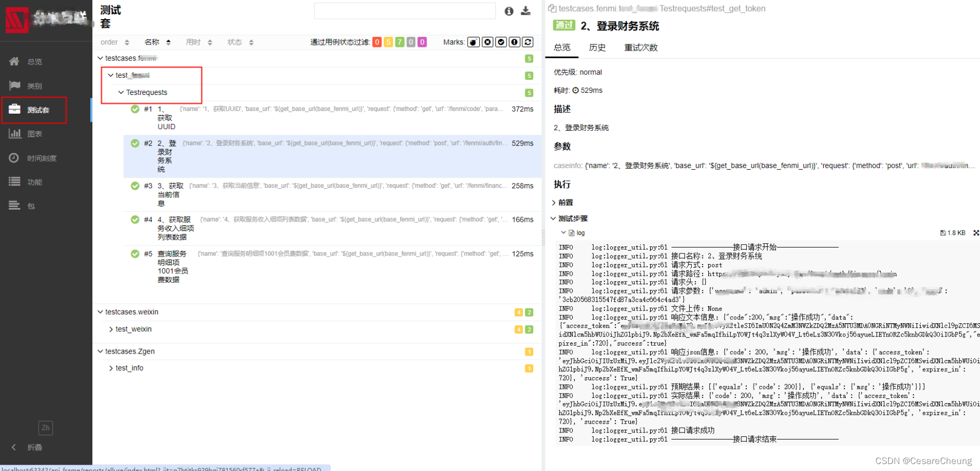Viewport: 980px width, 471px height.
Task: Click the suites search input field
Action: pos(405,11)
